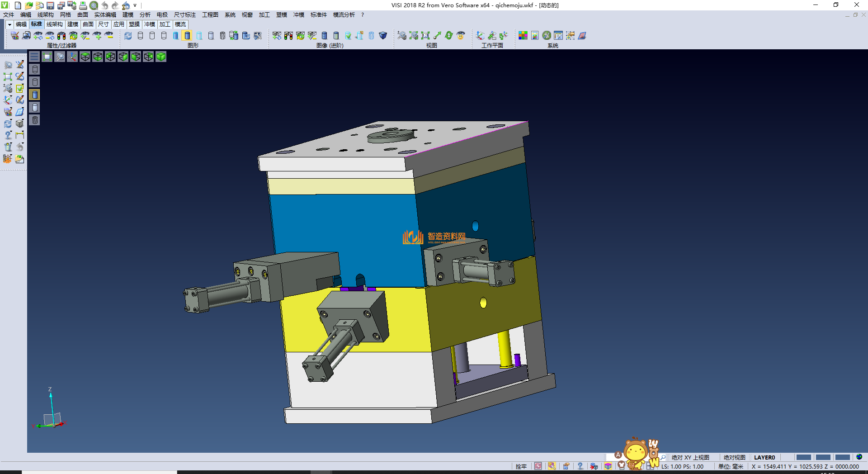Click the smiley face eye view icon
868x474 pixels.
tap(461, 35)
